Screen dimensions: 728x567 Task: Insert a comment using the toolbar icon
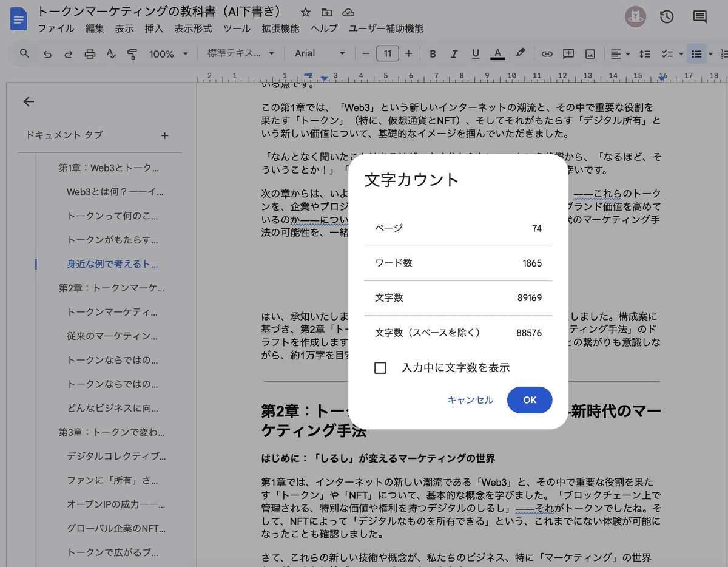568,53
